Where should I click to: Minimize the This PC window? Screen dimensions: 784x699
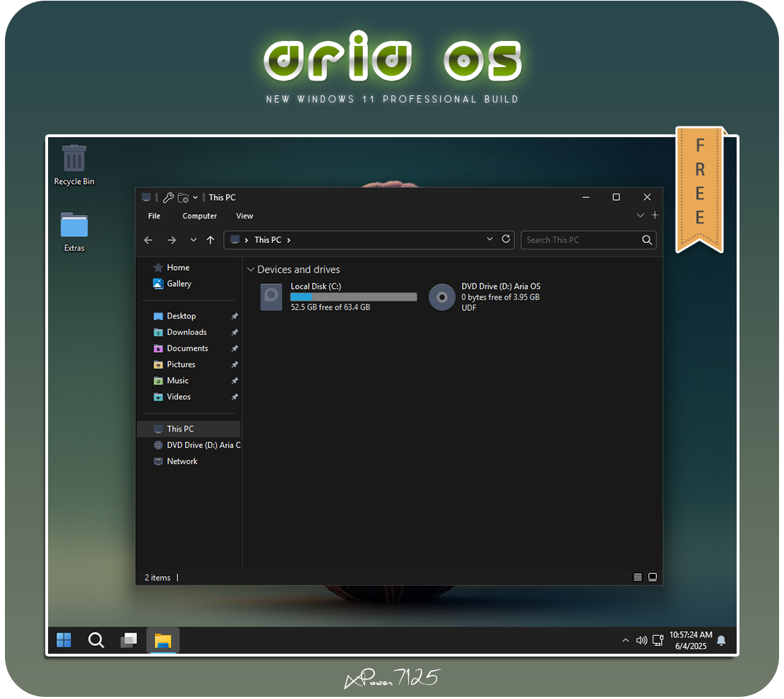tap(586, 198)
